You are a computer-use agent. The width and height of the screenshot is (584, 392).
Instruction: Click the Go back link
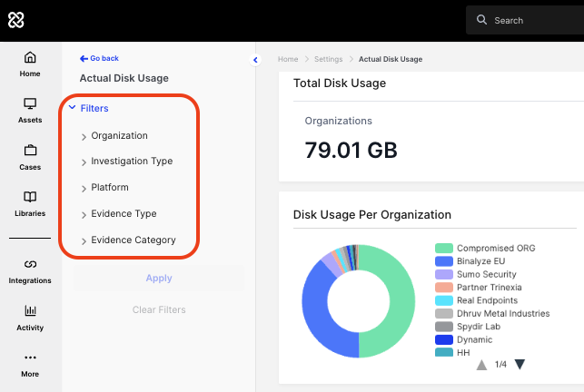coord(99,58)
